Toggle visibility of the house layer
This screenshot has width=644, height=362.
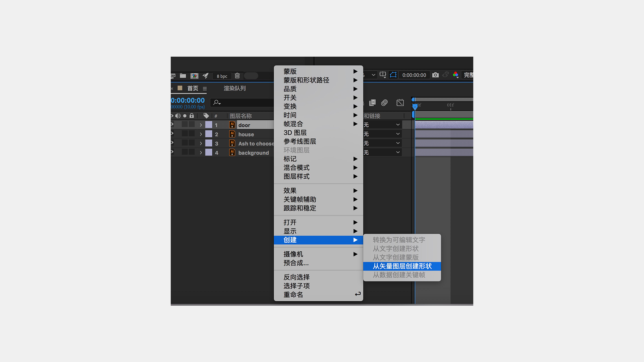click(x=171, y=134)
